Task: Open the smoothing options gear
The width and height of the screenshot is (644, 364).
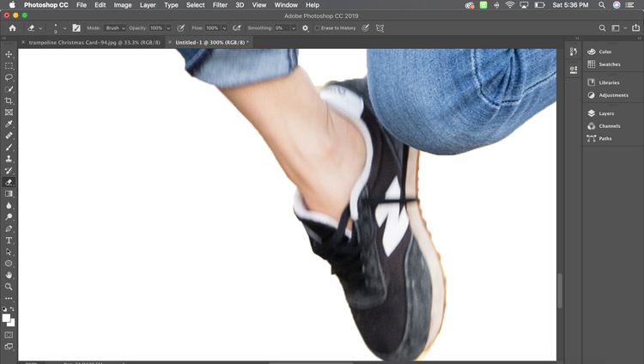Action: (305, 28)
